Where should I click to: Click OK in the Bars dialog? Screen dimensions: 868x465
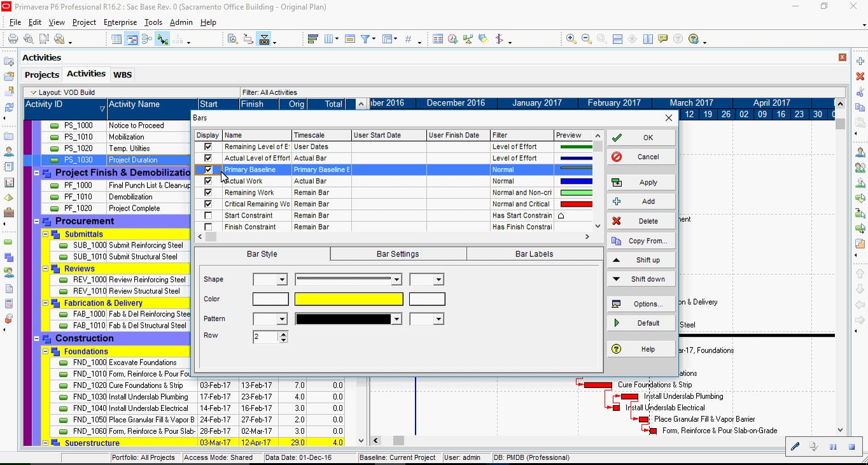[641, 137]
